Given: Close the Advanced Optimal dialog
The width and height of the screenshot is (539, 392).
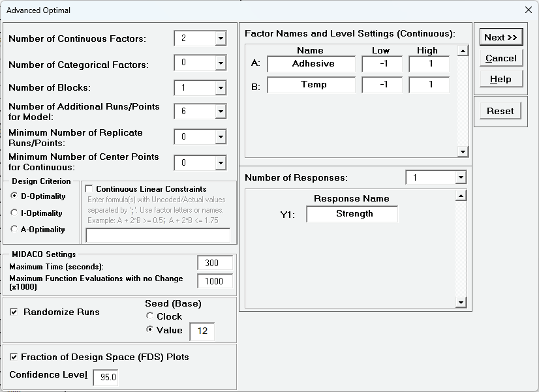Looking at the screenshot, I should point(528,10).
